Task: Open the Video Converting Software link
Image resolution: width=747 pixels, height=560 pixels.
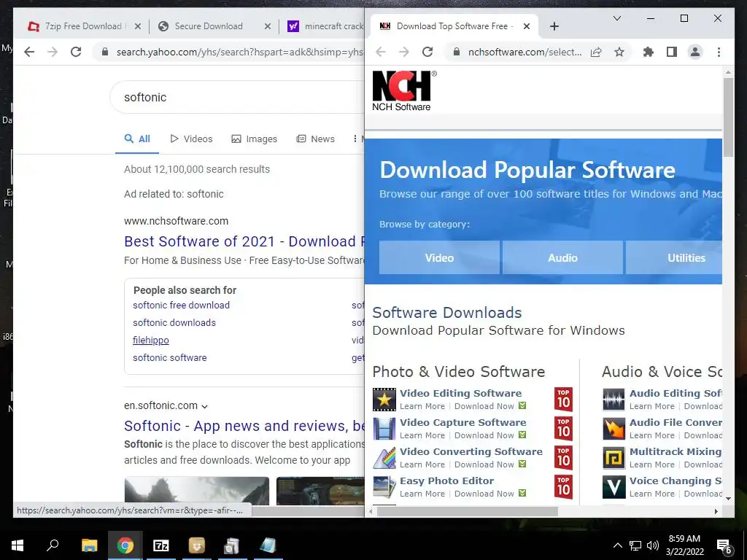Action: click(x=471, y=451)
